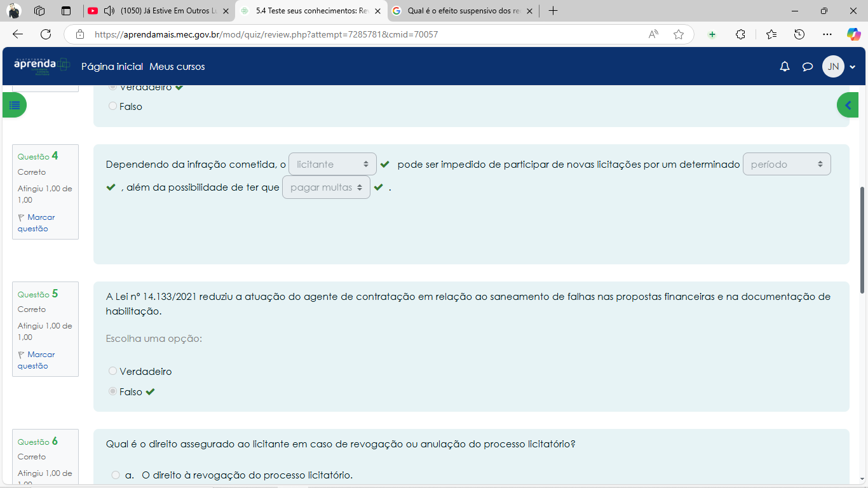Image resolution: width=868 pixels, height=488 pixels.
Task: Click the address bar URL
Action: pos(266,34)
